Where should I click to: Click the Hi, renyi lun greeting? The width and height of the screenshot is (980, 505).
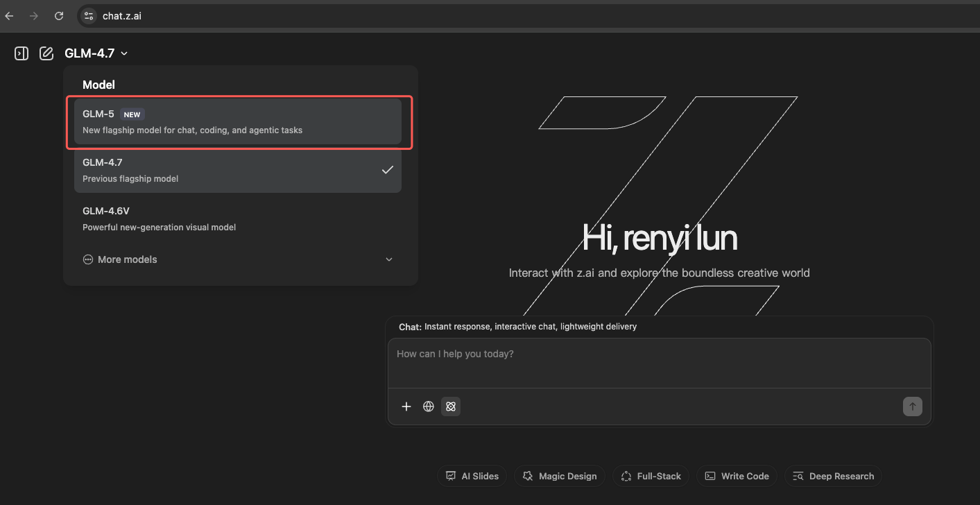pos(660,238)
